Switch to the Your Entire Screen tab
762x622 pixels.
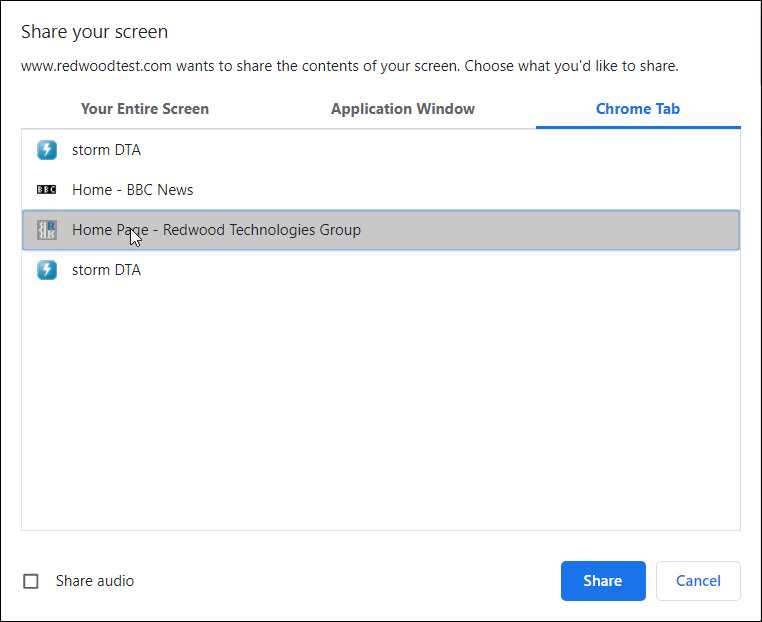(145, 109)
